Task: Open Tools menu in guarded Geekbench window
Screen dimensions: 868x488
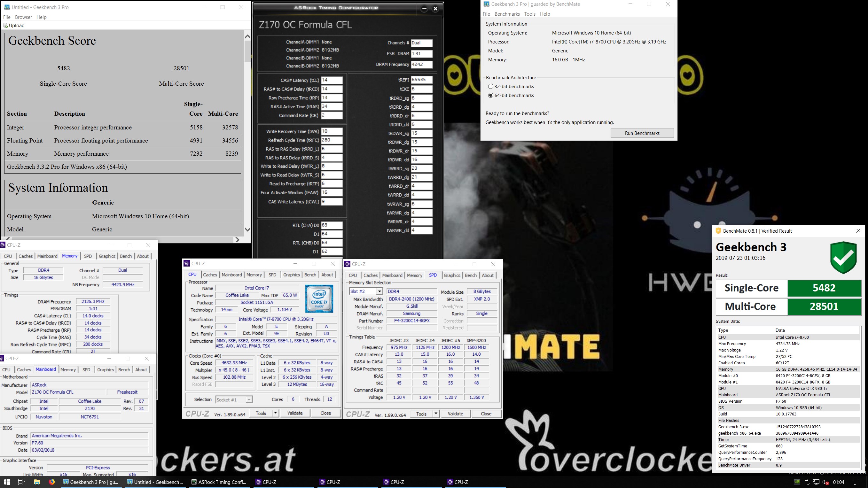Action: 530,14
